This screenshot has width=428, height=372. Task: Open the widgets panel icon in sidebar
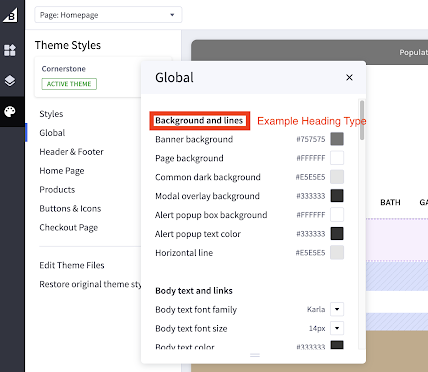[10, 50]
